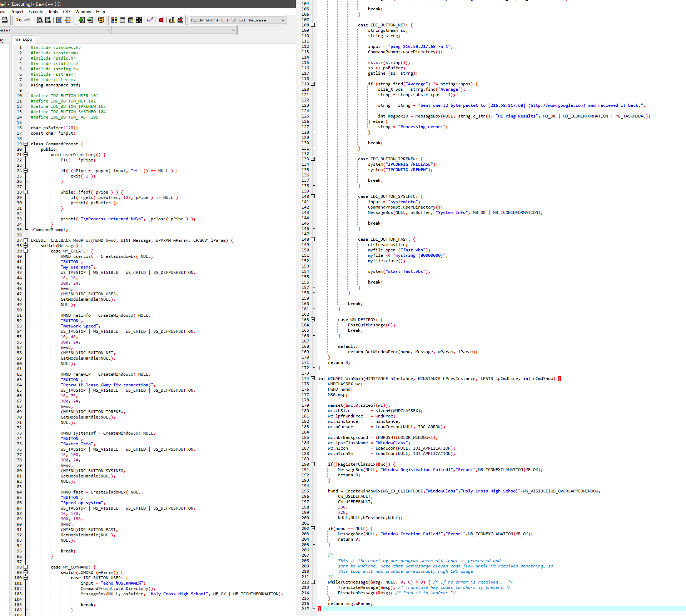The width and height of the screenshot is (686, 616).
Task: Click the Redo arrow icon
Action: pyautogui.click(x=27, y=20)
